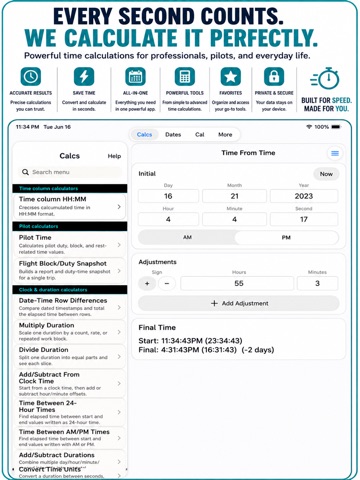Open Time Between 24-Hour Times calculator
Image resolution: width=360 pixels, height=480 pixels.
pyautogui.click(x=70, y=412)
